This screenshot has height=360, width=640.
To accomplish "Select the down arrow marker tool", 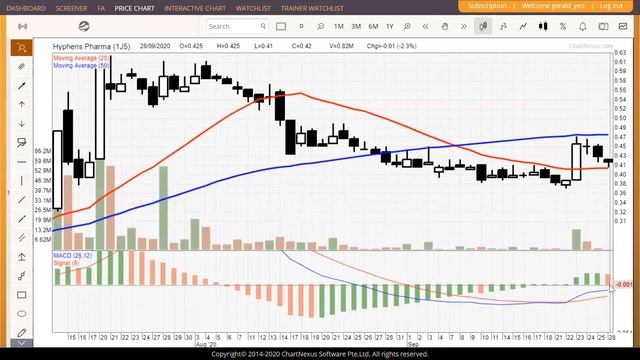I will pos(22,124).
